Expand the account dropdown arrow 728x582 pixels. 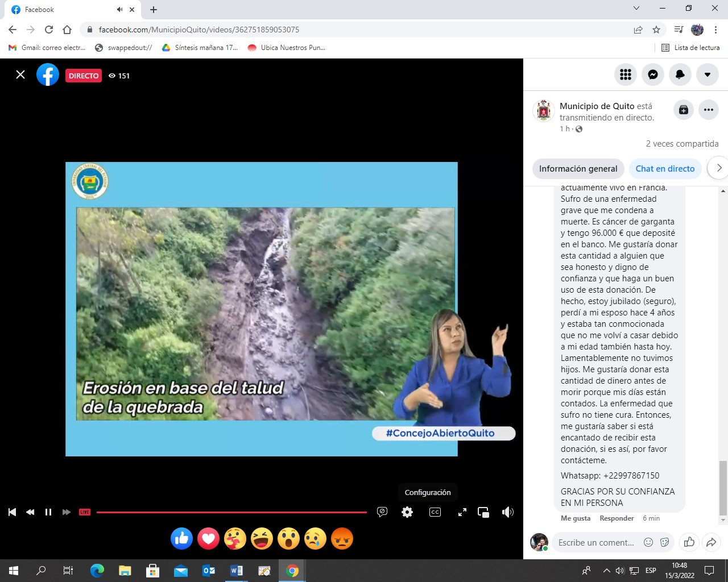point(708,74)
